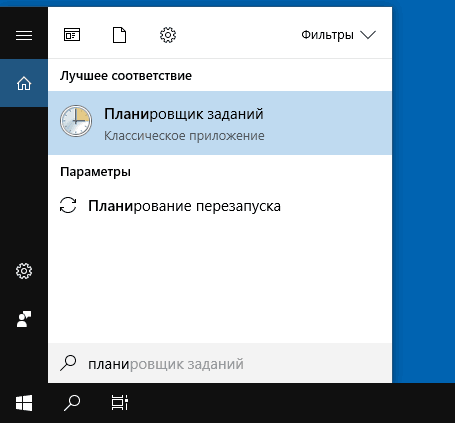Viewport: 455px width, 423px height.
Task: Click the search text field
Action: [x=220, y=363]
